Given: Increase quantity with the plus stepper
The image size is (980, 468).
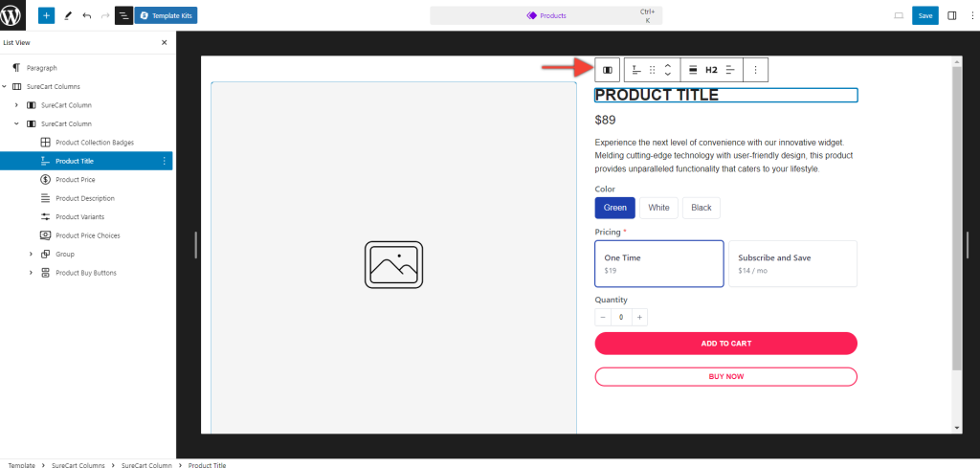Looking at the screenshot, I should (640, 317).
